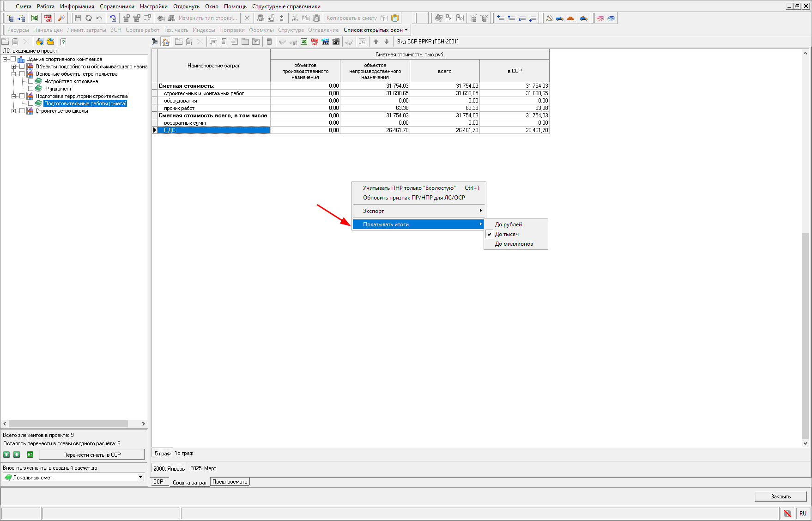Tick the Устройство котлована checkbox
This screenshot has width=812, height=521.
point(31,81)
